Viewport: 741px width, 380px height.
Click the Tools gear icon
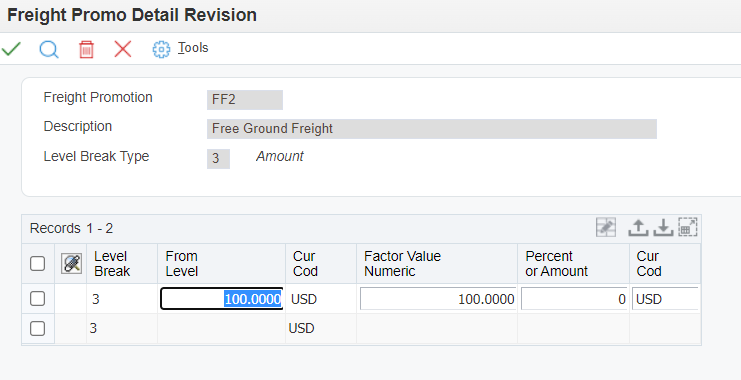(x=161, y=49)
